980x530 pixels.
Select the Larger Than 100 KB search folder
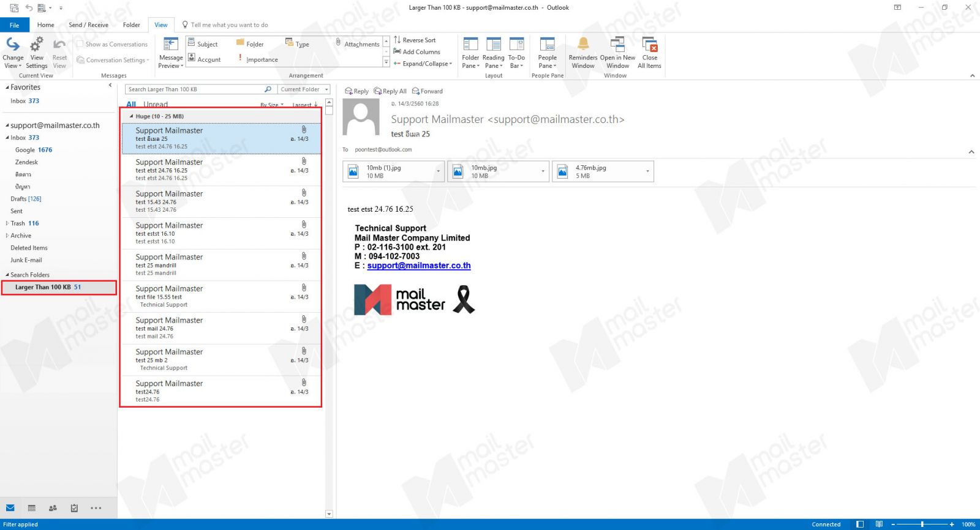(x=59, y=287)
